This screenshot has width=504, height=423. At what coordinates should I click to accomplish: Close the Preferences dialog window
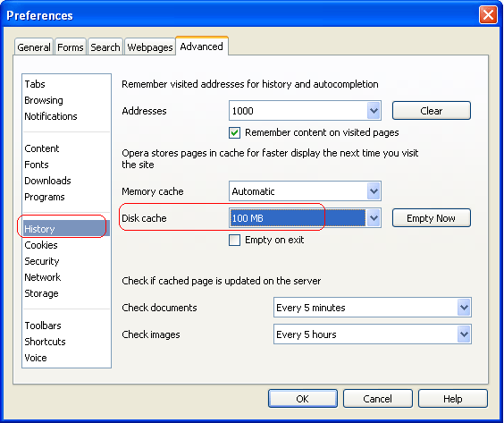coord(488,15)
